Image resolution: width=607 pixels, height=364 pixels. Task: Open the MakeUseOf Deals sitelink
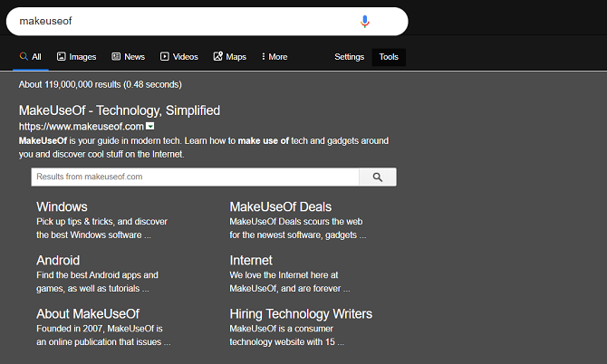(281, 207)
